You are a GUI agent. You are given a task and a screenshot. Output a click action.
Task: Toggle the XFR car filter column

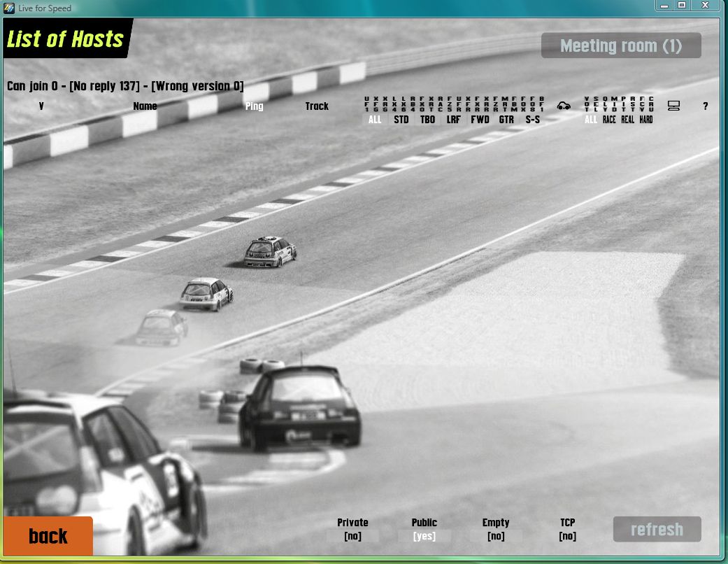468,104
